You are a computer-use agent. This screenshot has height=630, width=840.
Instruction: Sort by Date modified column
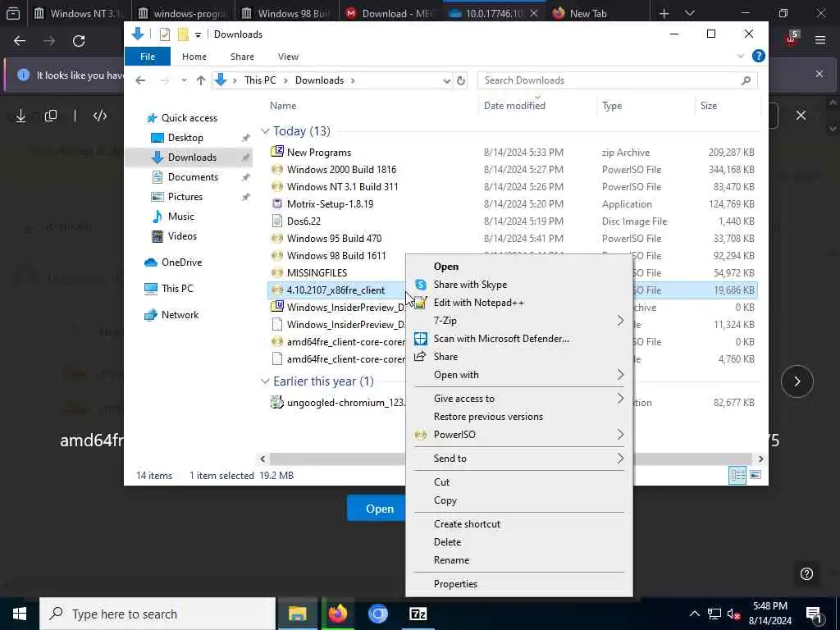[514, 106]
